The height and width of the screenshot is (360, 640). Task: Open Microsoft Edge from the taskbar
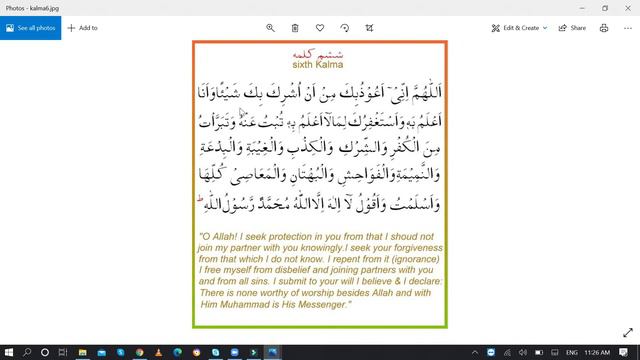click(178, 352)
